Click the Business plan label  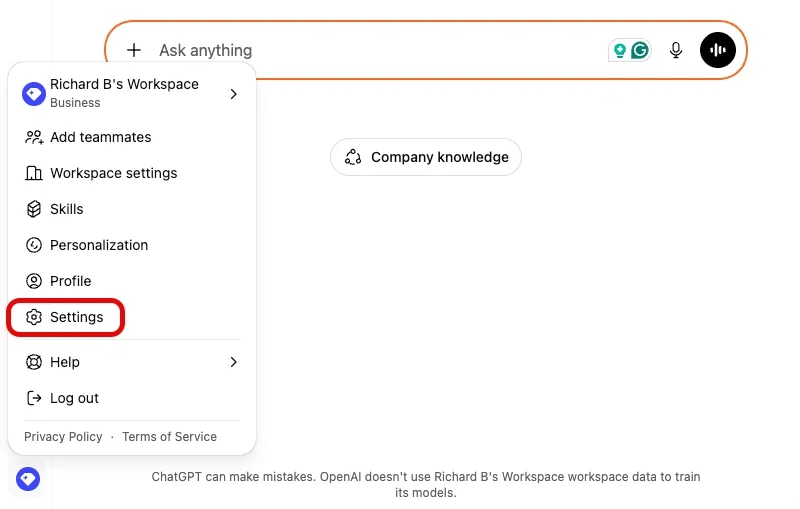(x=75, y=103)
